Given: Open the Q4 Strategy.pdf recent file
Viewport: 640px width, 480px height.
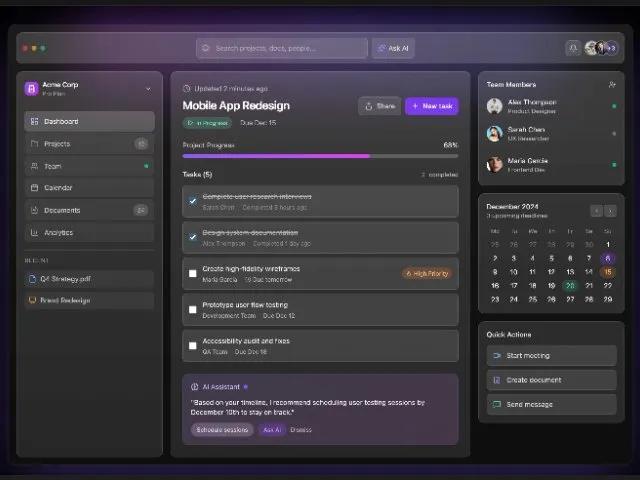Looking at the screenshot, I should coord(89,279).
